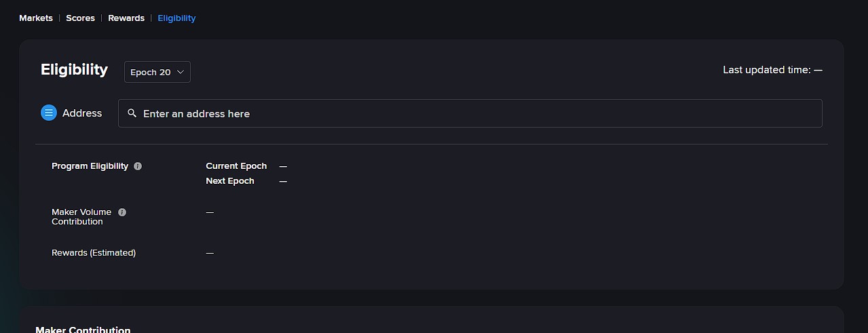Click the Current Epoch dash value
Image resolution: width=868 pixels, height=333 pixels.
[x=283, y=166]
